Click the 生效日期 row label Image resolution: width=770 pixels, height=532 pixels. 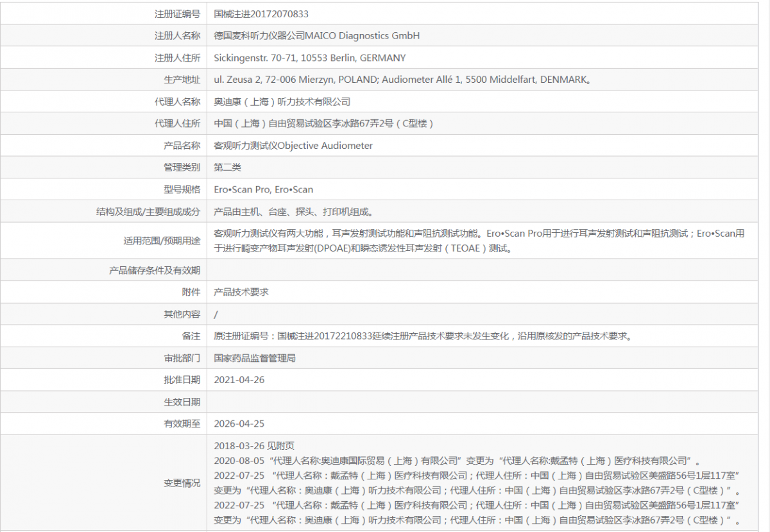(x=182, y=402)
